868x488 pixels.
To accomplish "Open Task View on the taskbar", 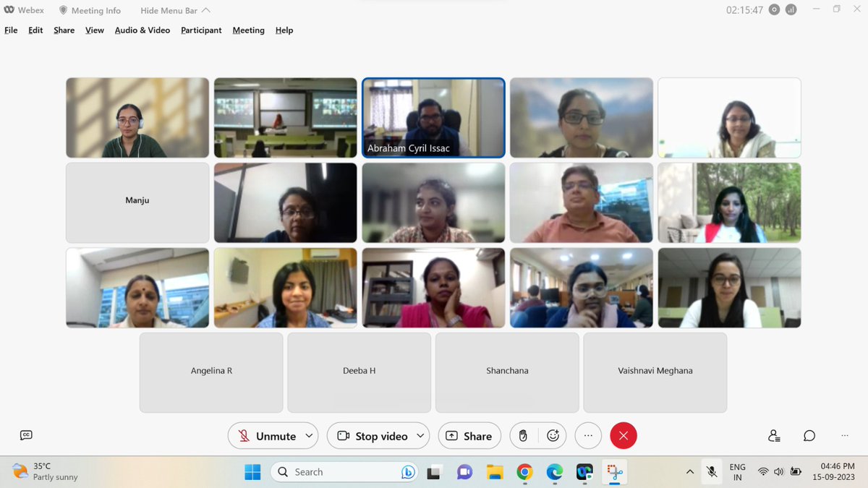I will (434, 472).
